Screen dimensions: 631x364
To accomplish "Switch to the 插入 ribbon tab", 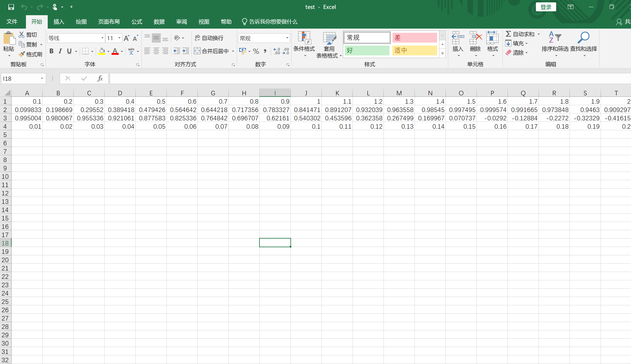I will [59, 22].
